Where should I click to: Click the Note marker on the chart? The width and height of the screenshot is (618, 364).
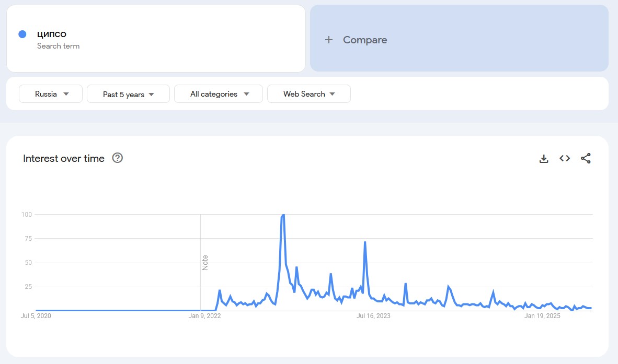pos(205,263)
